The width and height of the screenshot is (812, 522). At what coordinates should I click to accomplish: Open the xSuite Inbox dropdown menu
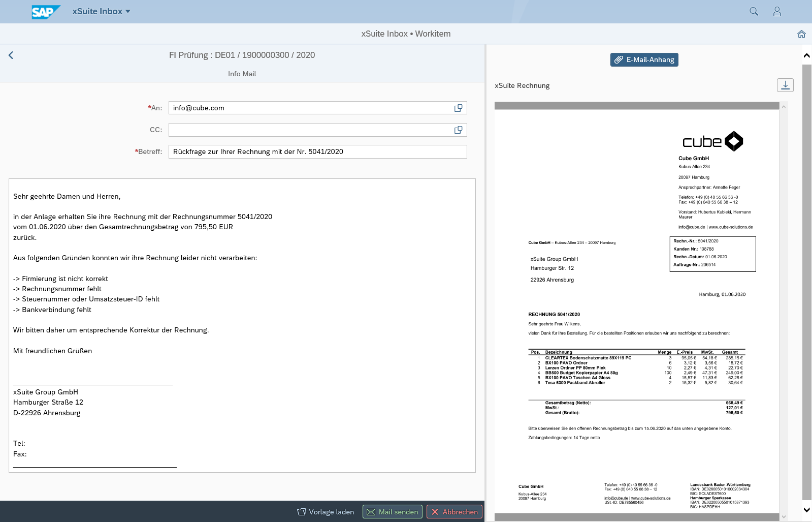click(x=101, y=11)
